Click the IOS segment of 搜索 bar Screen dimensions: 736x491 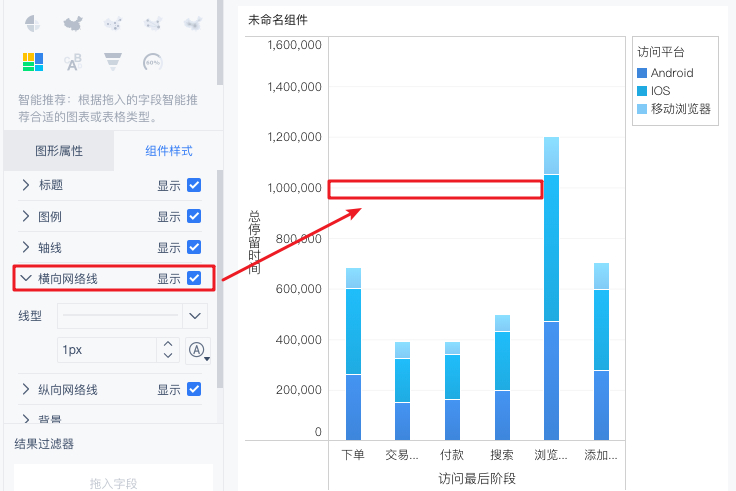tap(502, 361)
